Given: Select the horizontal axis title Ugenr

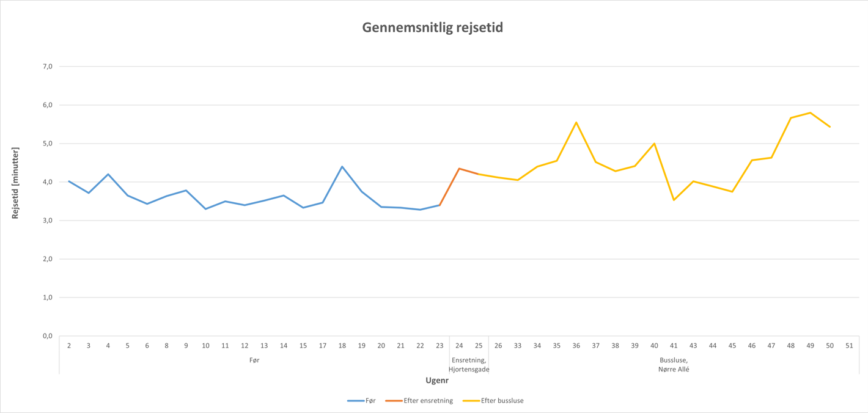Looking at the screenshot, I should tap(437, 381).
